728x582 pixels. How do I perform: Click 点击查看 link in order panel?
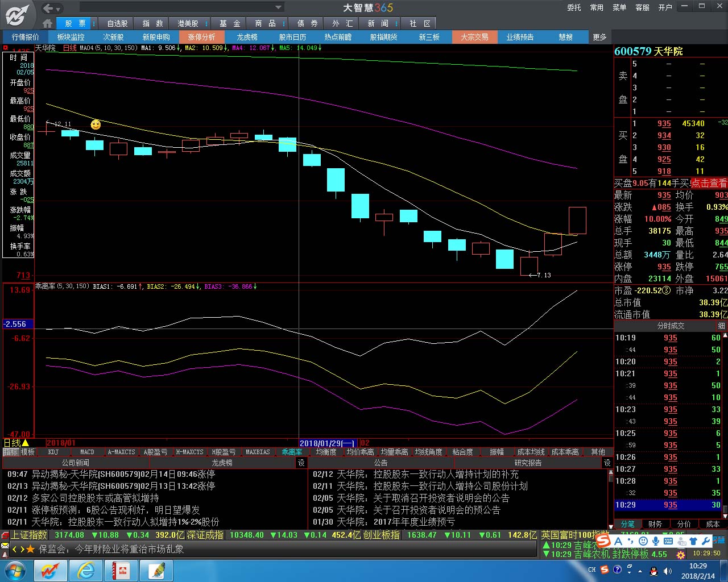point(709,183)
